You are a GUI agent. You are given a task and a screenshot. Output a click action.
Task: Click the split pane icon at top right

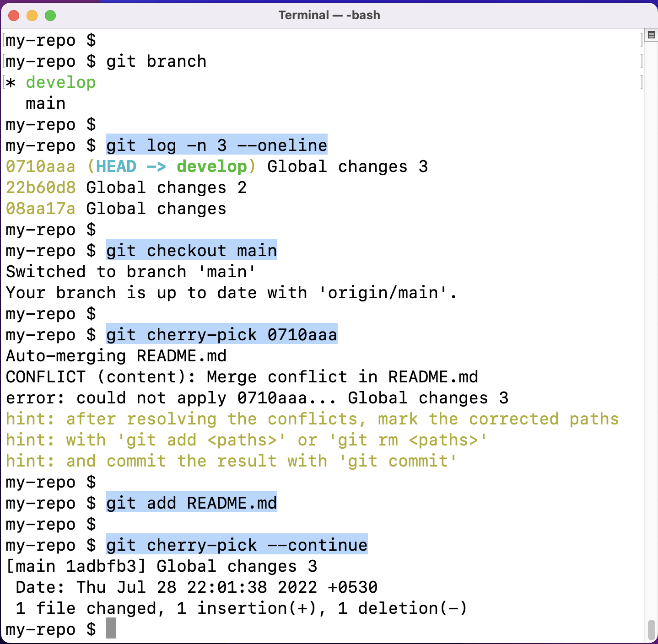pos(652,35)
